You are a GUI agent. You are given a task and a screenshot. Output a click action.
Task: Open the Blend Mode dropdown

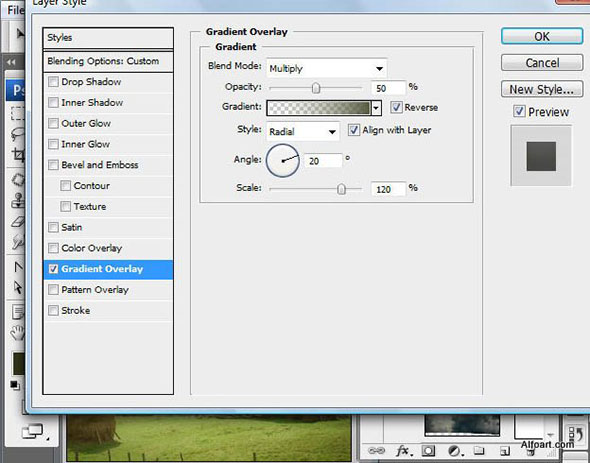326,68
